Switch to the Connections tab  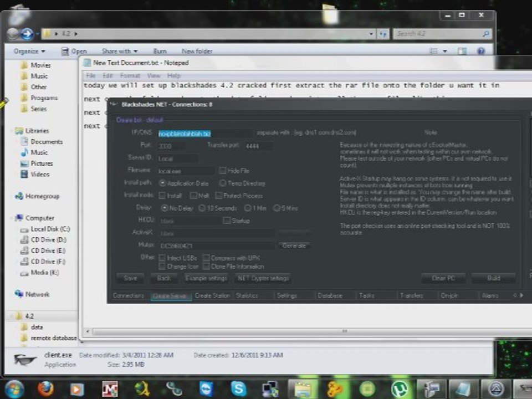128,295
